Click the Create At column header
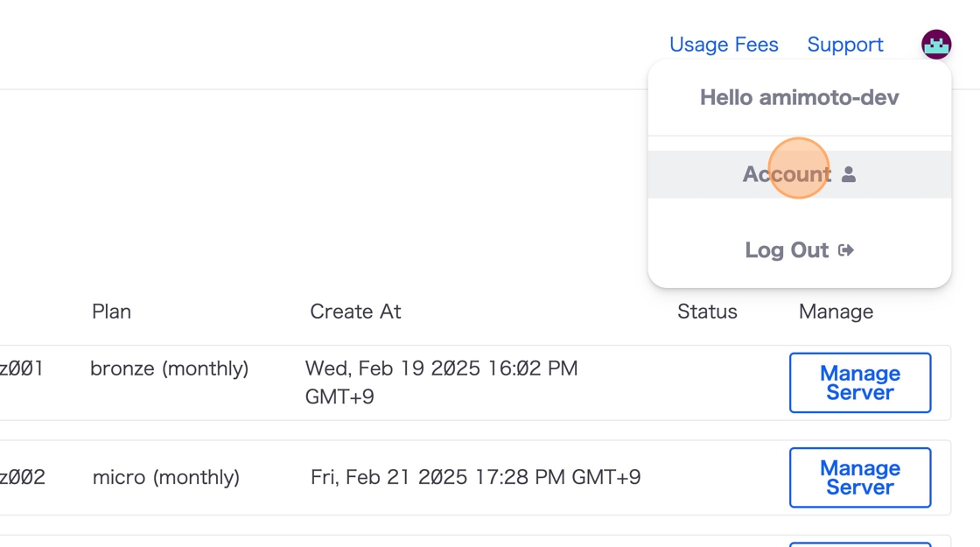The height and width of the screenshot is (547, 980). [355, 312]
